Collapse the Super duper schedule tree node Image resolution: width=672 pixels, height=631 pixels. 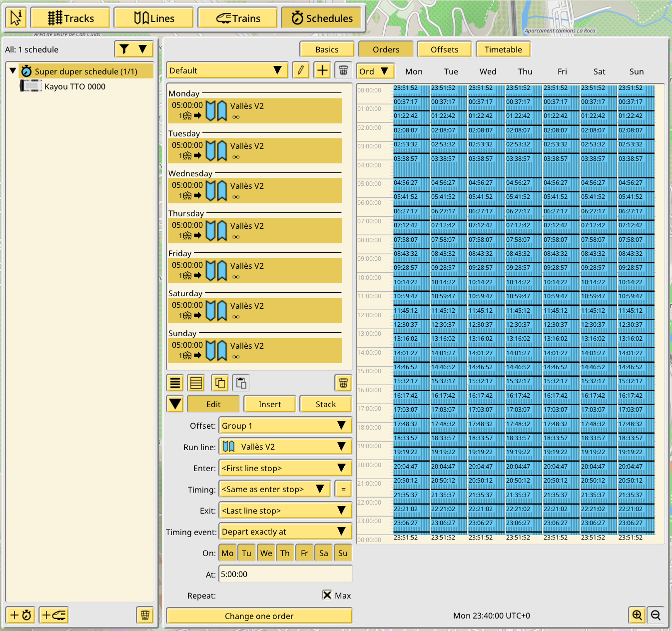coord(13,71)
